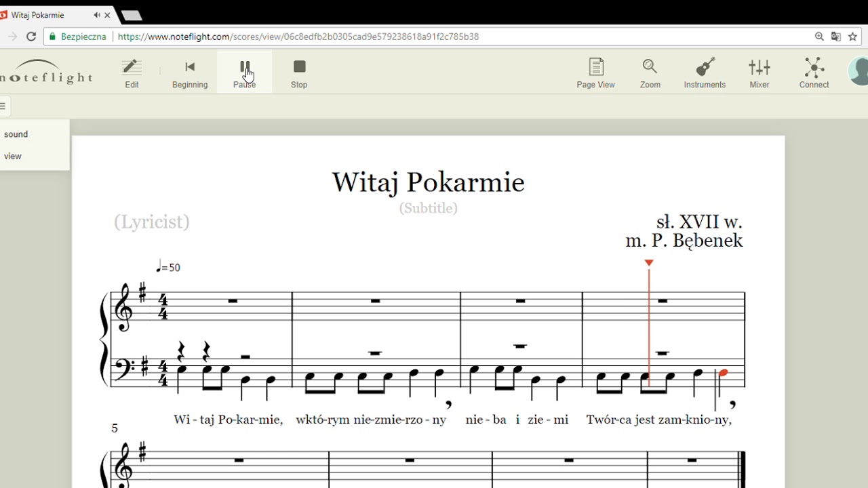Reload the browser page
The width and height of the screenshot is (868, 488).
pyautogui.click(x=31, y=37)
